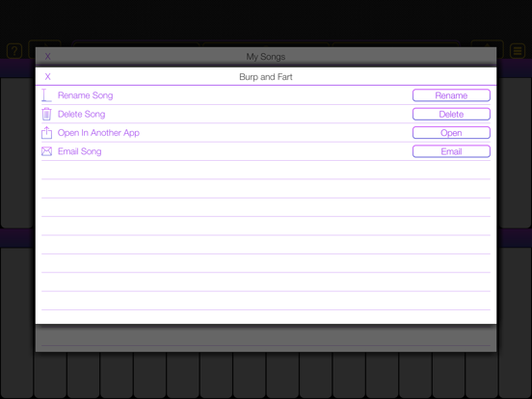The image size is (532, 399).
Task: Click the Email button
Action: (x=451, y=151)
